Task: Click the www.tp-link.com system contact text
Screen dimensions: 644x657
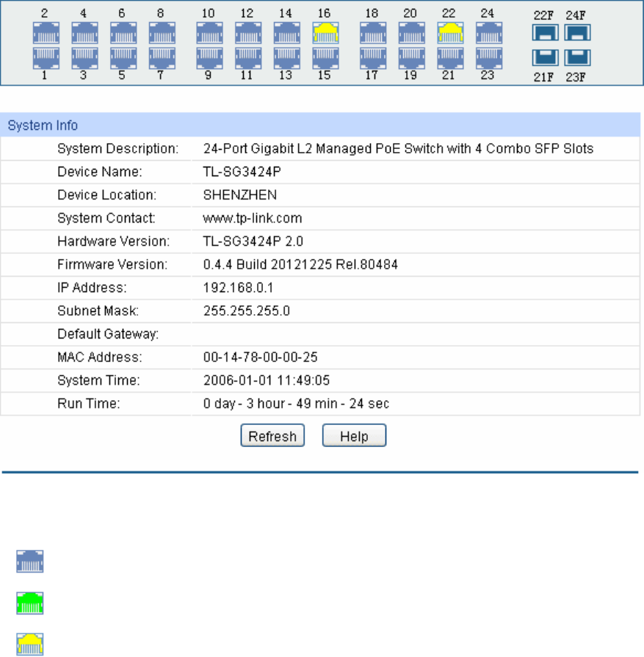Action: (x=253, y=218)
